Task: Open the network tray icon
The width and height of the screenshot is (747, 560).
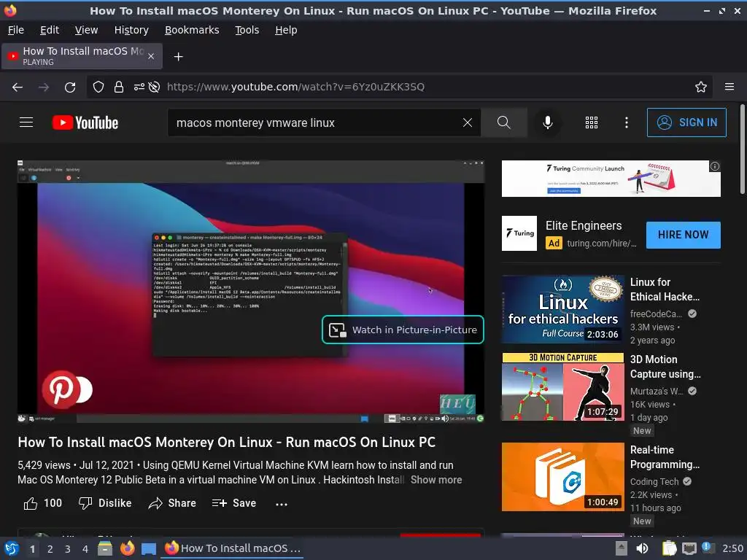Action: click(x=689, y=548)
